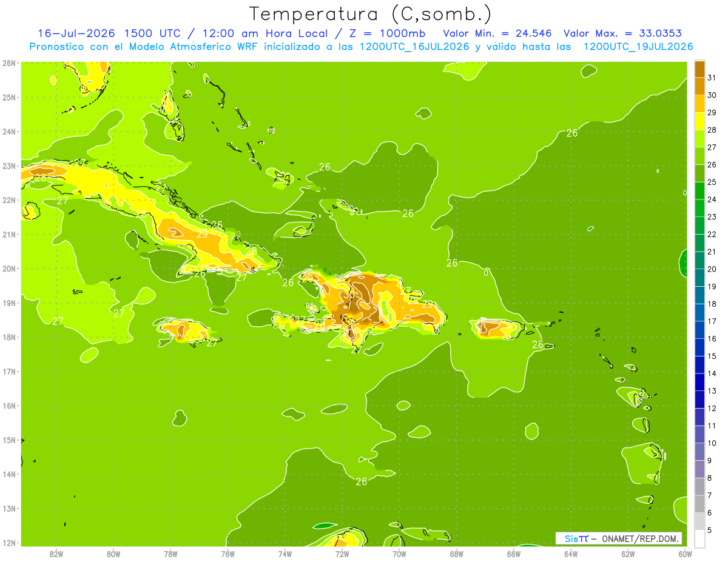The height and width of the screenshot is (562, 728).
Task: Click the "20N" latitude axis label
Action: tap(8, 269)
